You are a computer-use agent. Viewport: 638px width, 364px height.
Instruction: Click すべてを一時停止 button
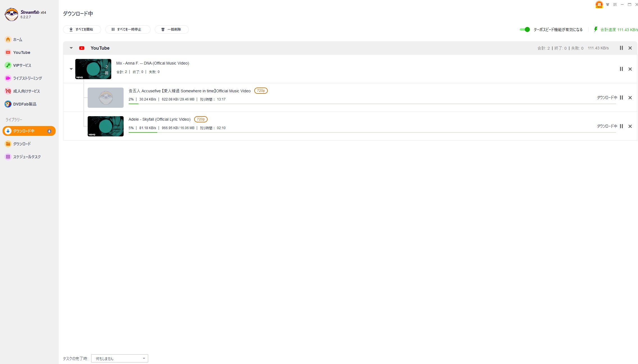[x=128, y=29]
